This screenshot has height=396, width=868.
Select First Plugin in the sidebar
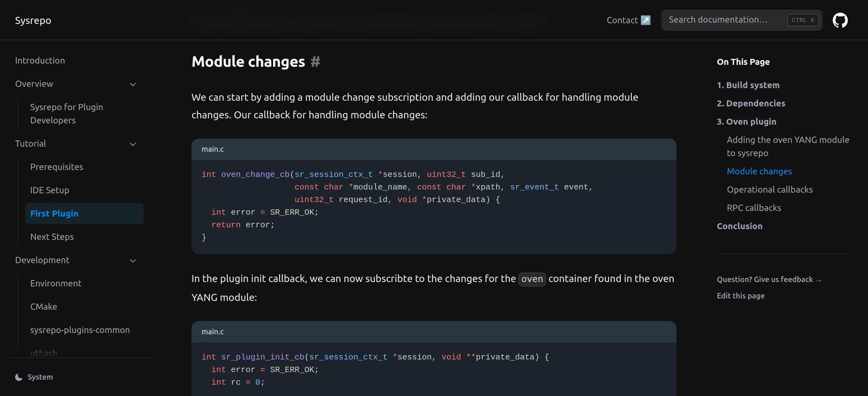(x=54, y=213)
